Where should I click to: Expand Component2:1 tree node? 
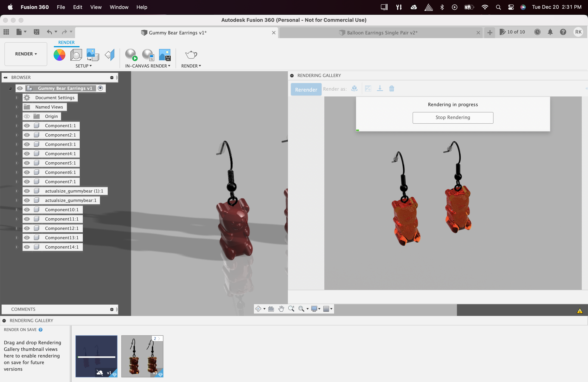click(17, 135)
